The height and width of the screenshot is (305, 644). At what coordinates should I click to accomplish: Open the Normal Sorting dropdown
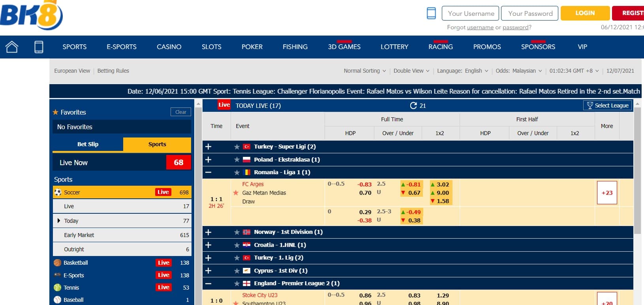364,71
